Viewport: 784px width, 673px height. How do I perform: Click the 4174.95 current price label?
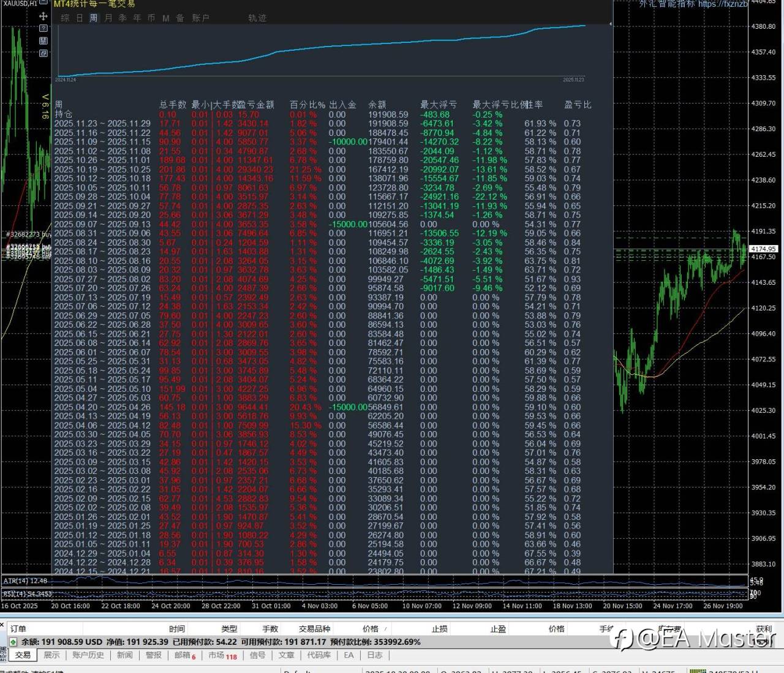[763, 249]
